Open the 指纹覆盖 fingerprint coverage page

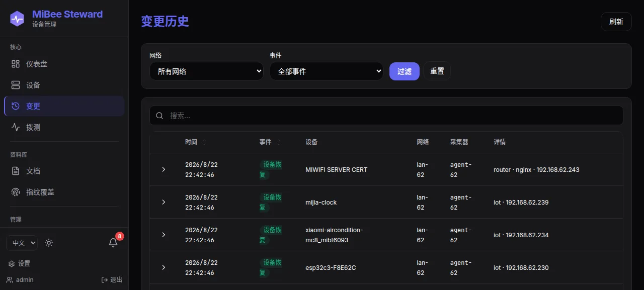[x=64, y=192]
